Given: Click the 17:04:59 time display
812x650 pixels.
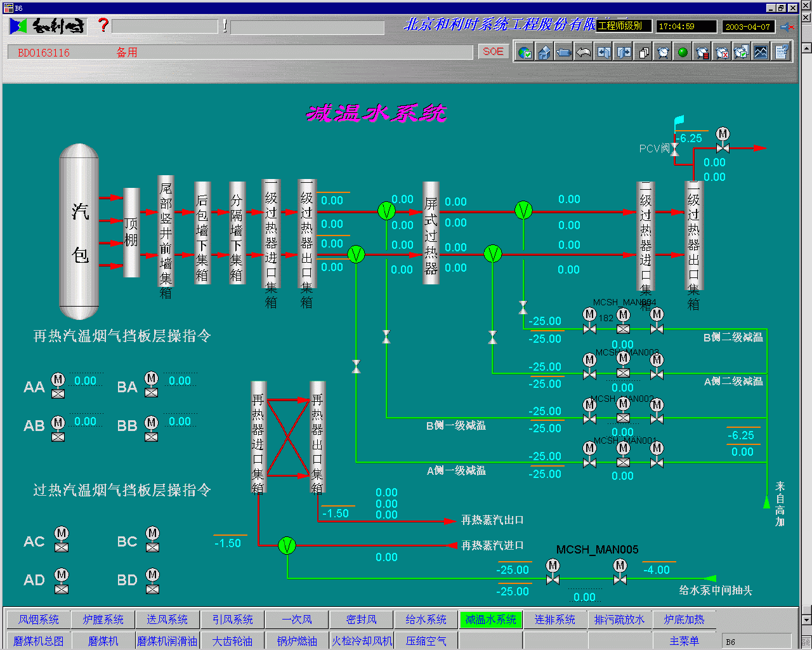Looking at the screenshot, I should [x=686, y=27].
